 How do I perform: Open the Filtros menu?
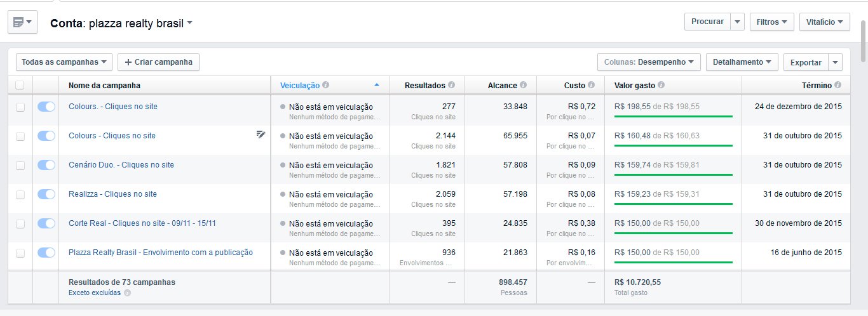771,22
